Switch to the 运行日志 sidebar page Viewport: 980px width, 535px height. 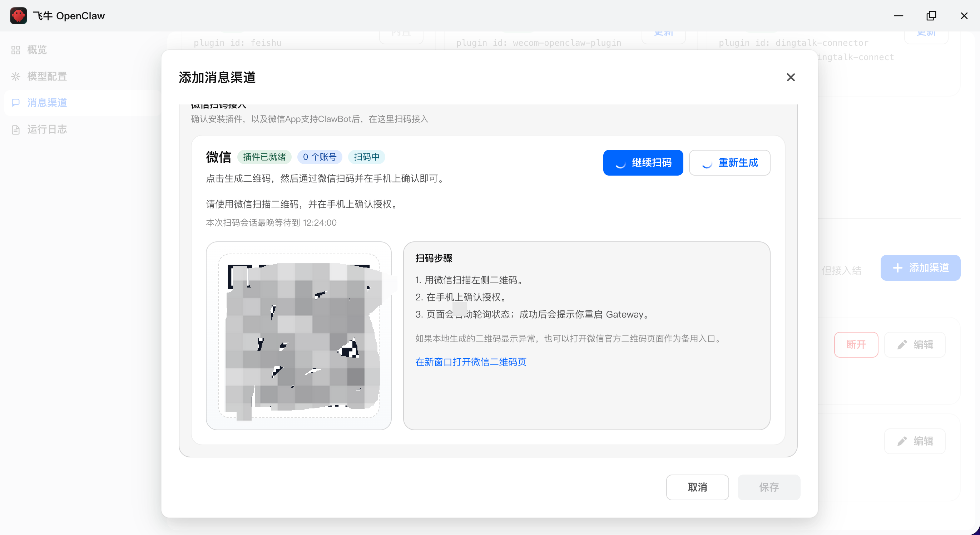pyautogui.click(x=47, y=129)
